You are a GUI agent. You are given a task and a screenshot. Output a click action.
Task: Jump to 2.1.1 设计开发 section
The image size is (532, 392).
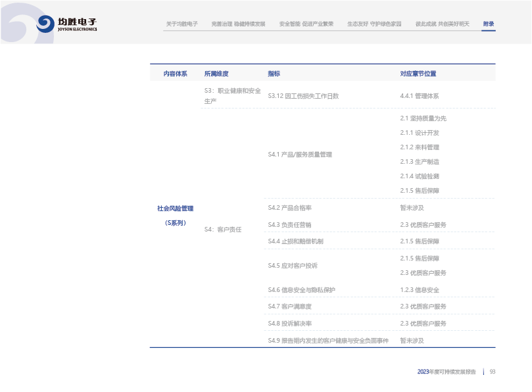(420, 133)
